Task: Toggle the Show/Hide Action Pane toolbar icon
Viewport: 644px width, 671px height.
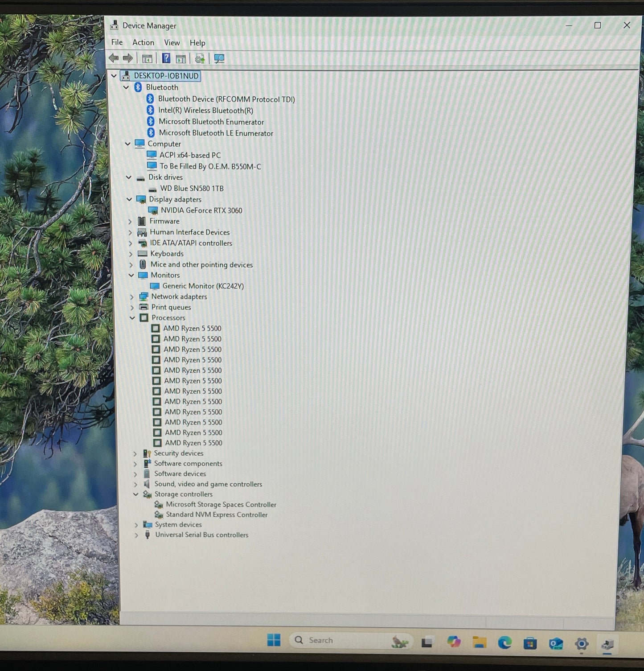Action: (181, 58)
